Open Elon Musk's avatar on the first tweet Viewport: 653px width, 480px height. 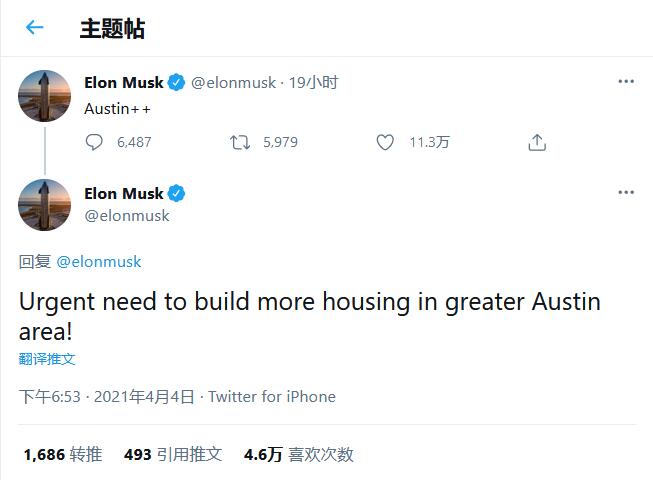(45, 96)
